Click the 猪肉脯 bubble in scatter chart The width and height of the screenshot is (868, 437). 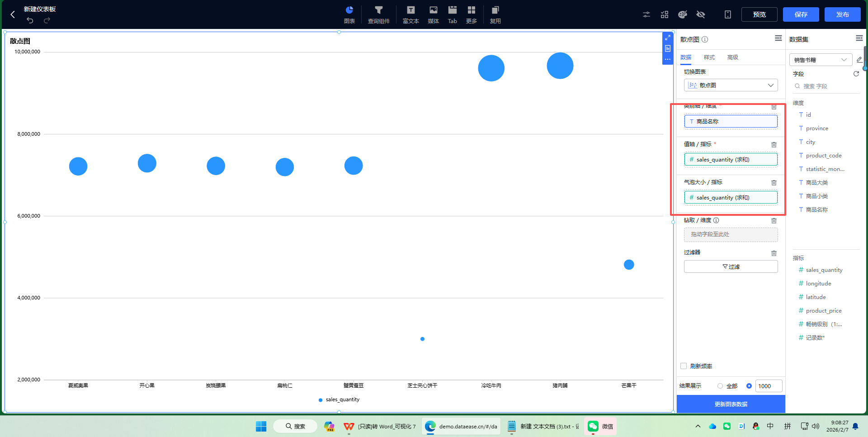(560, 66)
